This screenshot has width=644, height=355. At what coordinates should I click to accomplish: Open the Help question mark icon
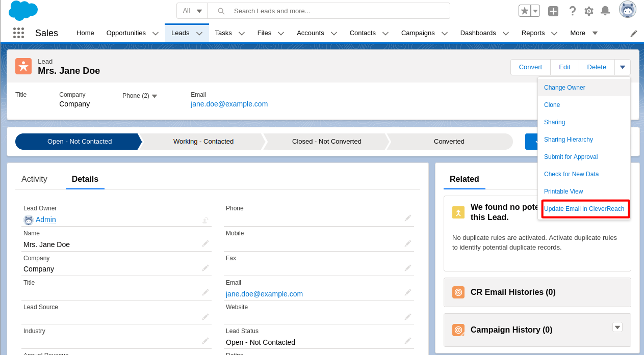click(573, 11)
